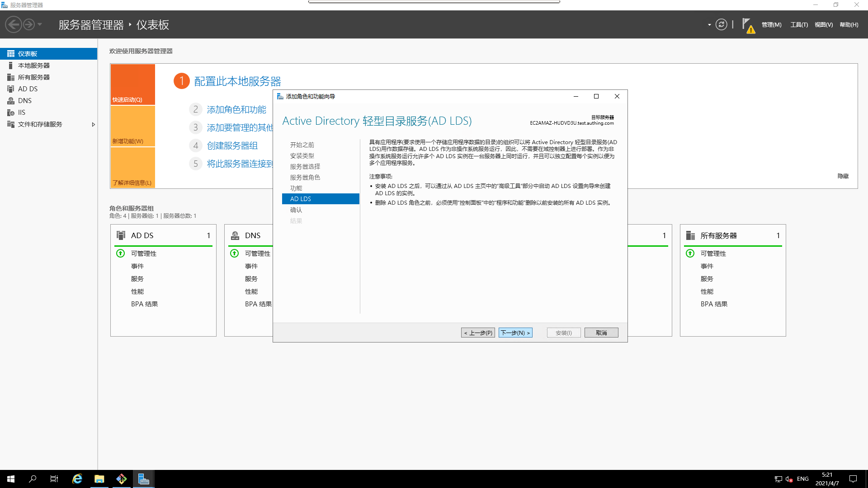Open DNS in the left sidebar

(24, 101)
